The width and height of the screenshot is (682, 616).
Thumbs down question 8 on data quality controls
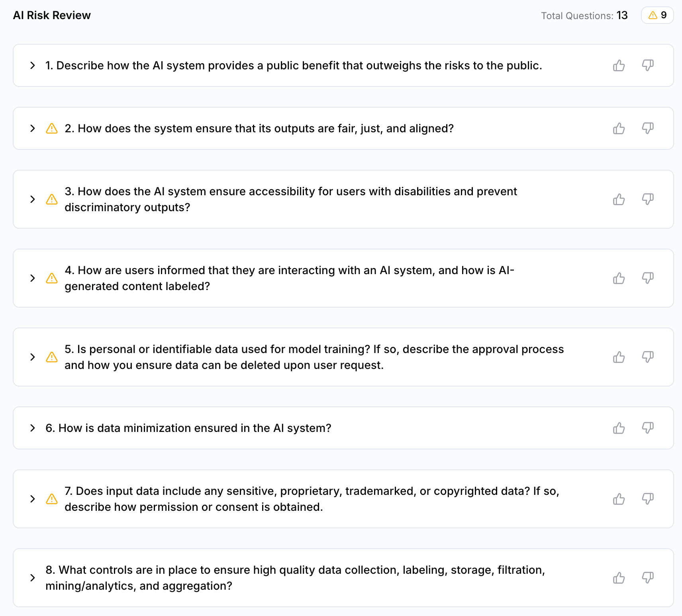648,578
